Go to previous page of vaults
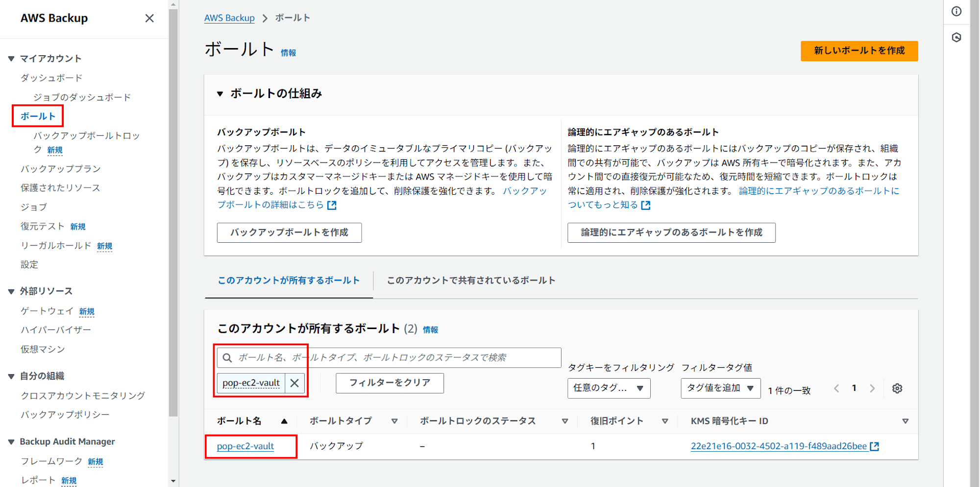 point(836,388)
